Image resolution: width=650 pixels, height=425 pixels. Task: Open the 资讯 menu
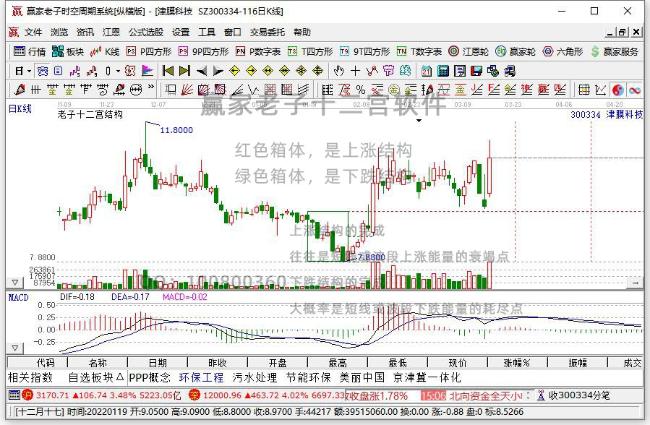(85, 32)
